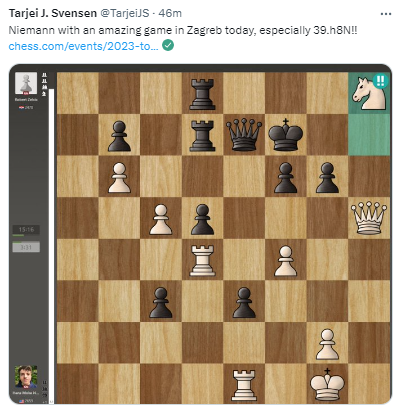Select the white king on g1
This screenshot has height=410, width=401.
[327, 384]
